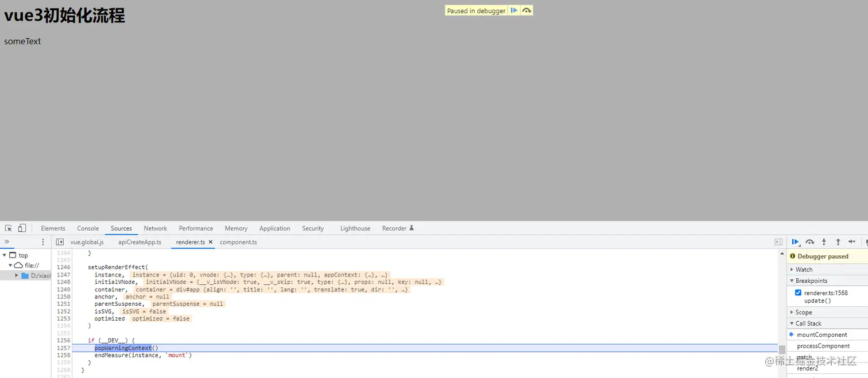Select the Sources panel tab
This screenshot has width=868, height=378.
point(121,228)
